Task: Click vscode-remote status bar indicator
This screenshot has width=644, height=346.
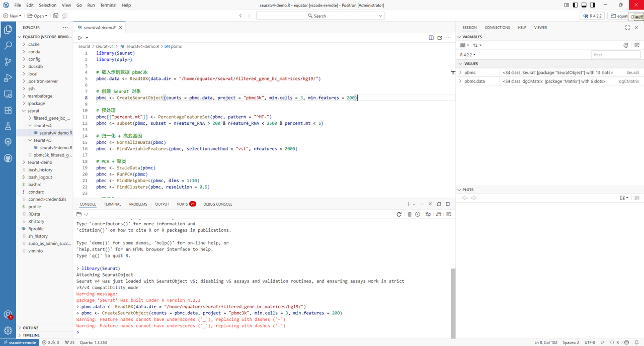Action: [x=19, y=342]
